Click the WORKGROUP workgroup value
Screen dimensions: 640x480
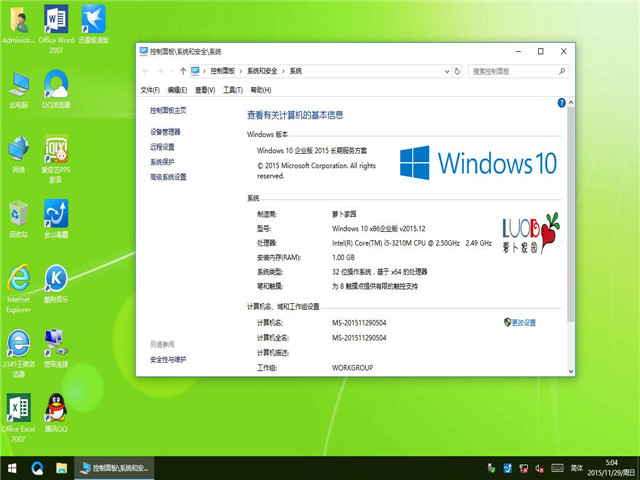pyautogui.click(x=352, y=368)
